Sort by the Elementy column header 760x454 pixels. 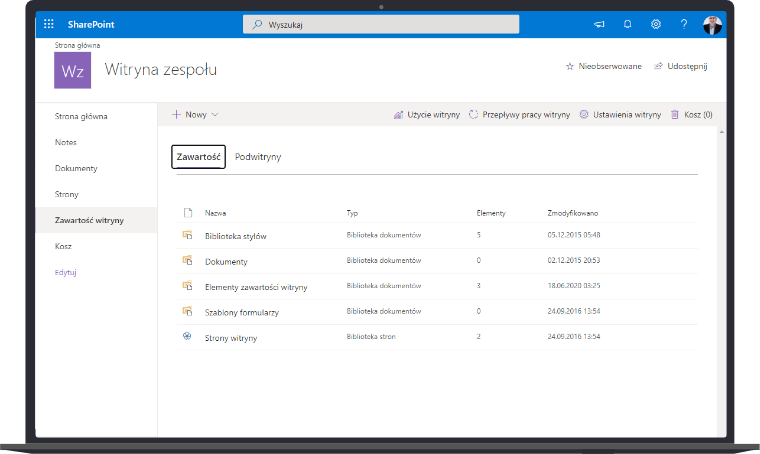491,213
